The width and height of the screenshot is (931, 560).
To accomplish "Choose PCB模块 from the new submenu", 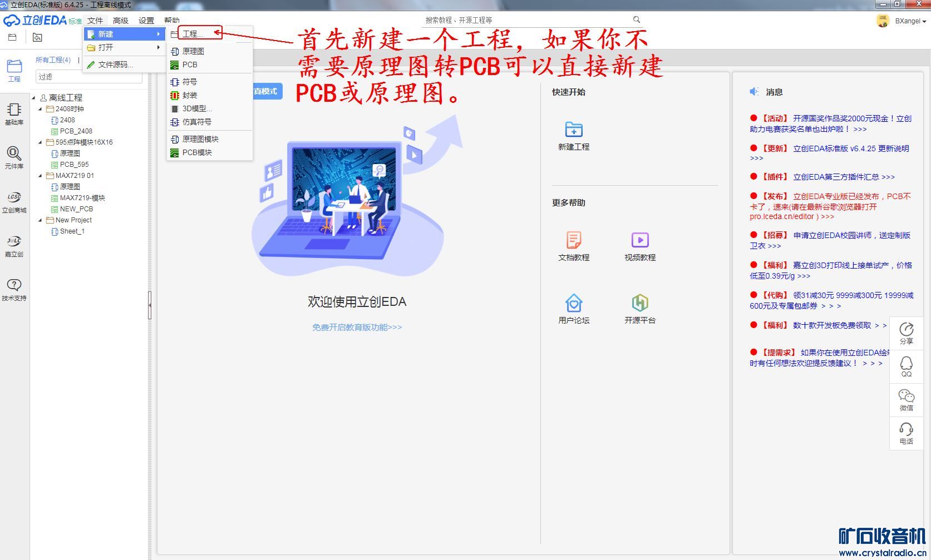I will pos(210,152).
